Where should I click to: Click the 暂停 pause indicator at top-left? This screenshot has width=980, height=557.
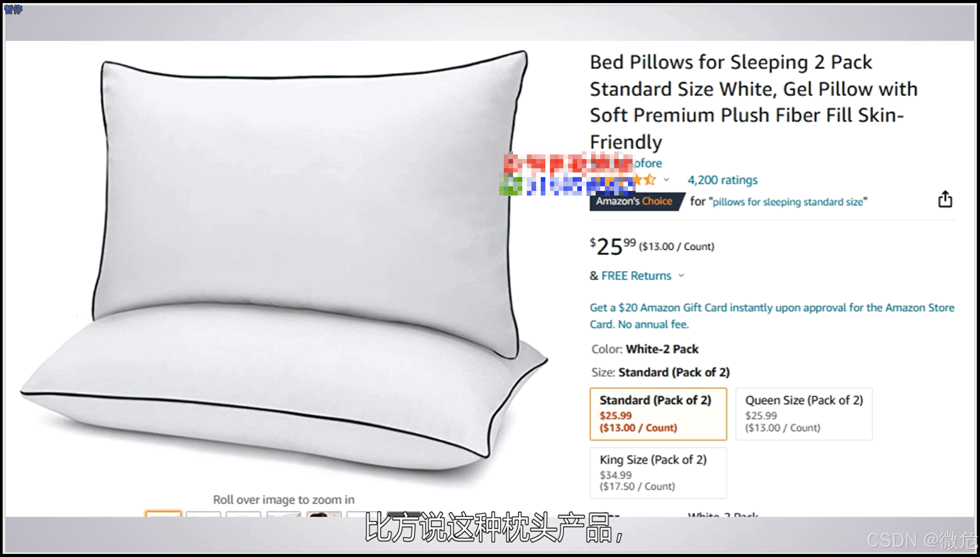13,9
